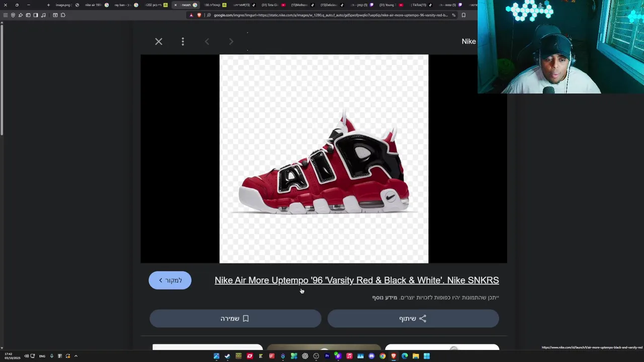Viewport: 644px width, 362px height.
Task: Open a new tab with the plus icon
Action: pyautogui.click(x=48, y=5)
